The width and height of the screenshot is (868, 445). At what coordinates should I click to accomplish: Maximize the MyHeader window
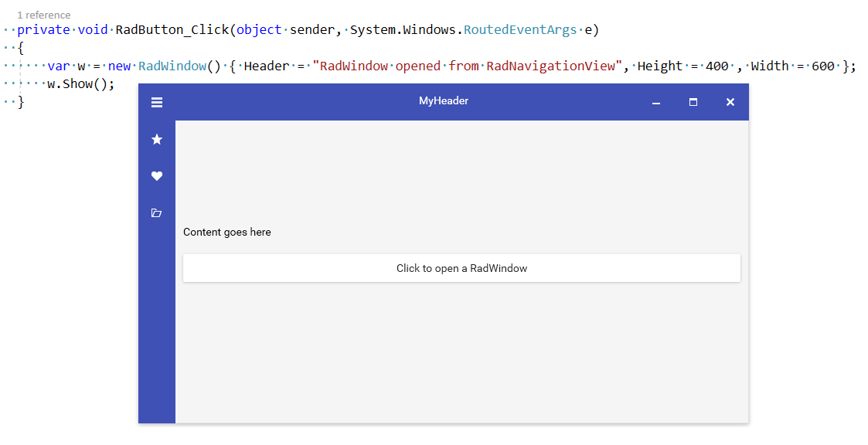point(693,102)
